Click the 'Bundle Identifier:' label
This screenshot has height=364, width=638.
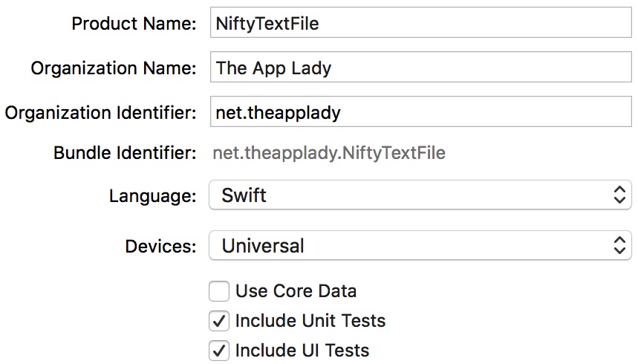(125, 153)
